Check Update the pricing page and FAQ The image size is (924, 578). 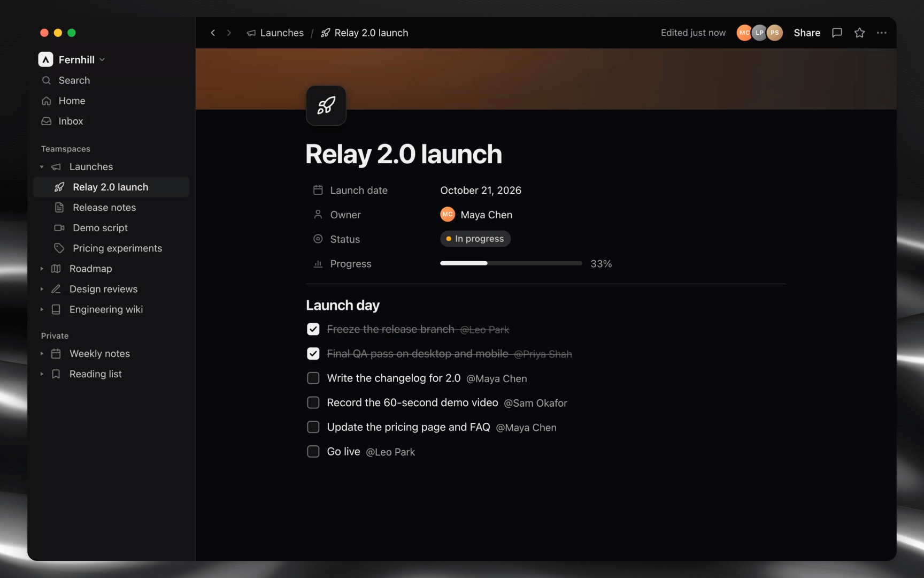point(313,427)
